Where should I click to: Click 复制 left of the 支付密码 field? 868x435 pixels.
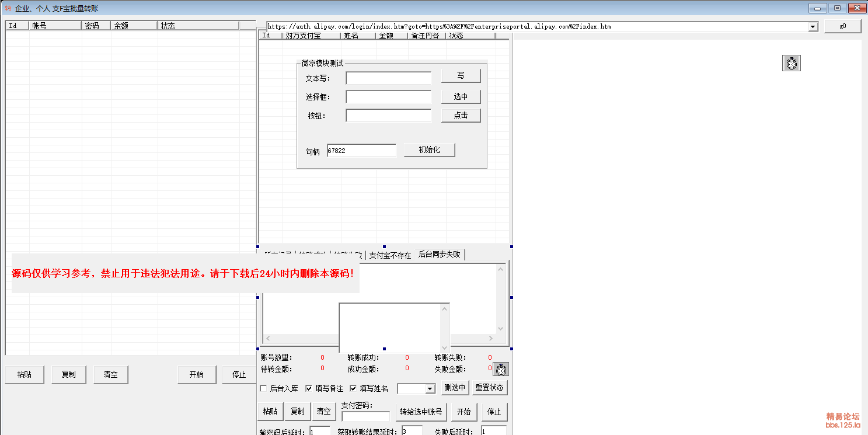pyautogui.click(x=297, y=412)
